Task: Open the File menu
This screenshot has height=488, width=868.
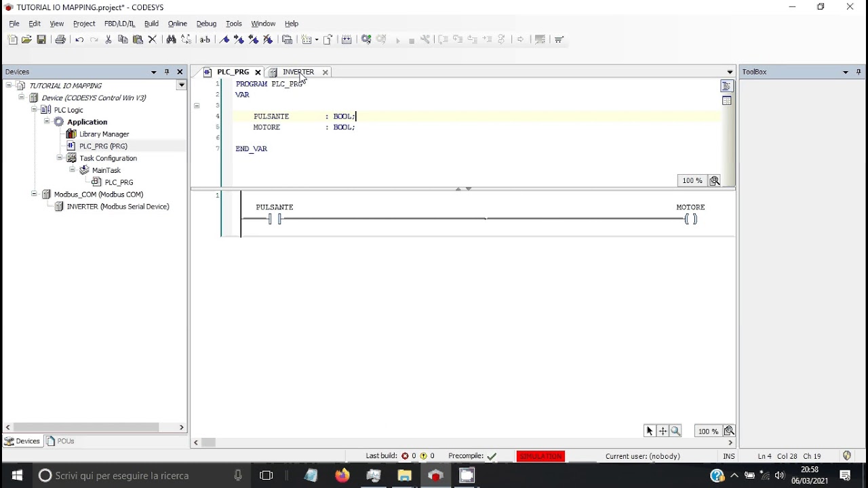Action: [x=14, y=24]
